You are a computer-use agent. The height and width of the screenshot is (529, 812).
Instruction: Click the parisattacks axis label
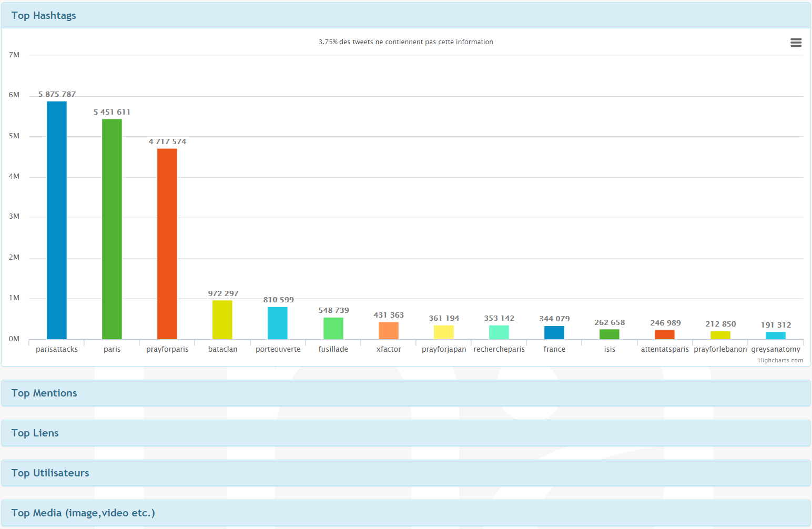[57, 349]
